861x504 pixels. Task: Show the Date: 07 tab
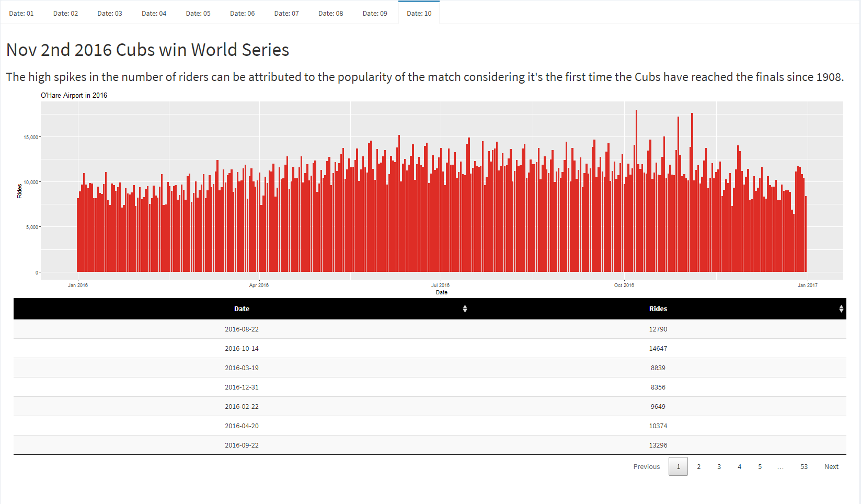coord(286,13)
